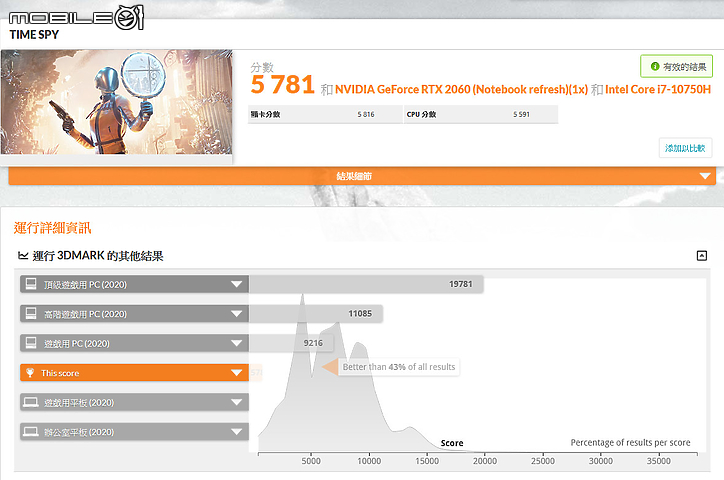This screenshot has height=480, width=724.
Task: Click laptop icon on office laptop row
Action: click(x=31, y=432)
